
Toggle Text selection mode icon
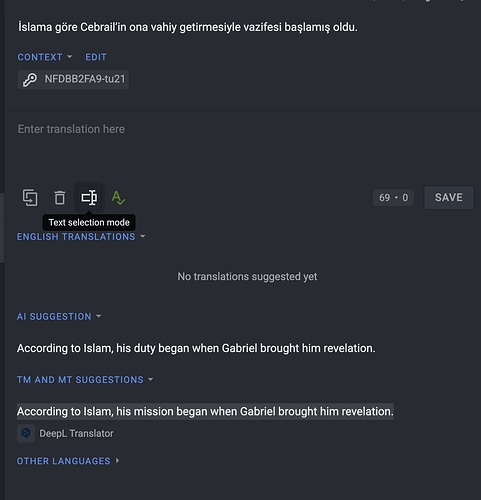point(89,198)
